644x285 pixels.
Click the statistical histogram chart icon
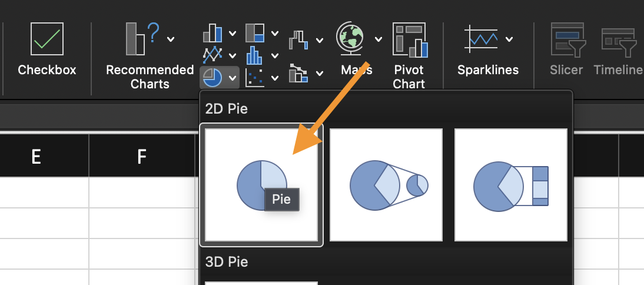(254, 55)
